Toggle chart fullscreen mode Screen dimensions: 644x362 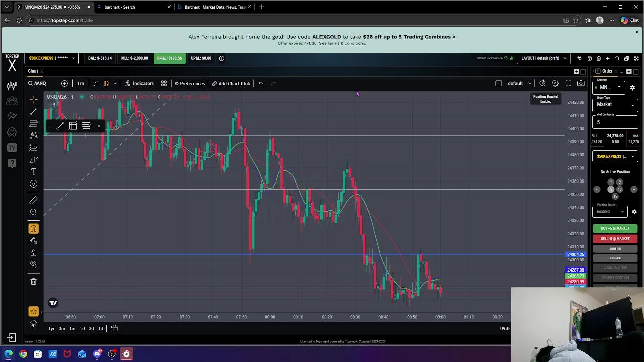[568, 83]
